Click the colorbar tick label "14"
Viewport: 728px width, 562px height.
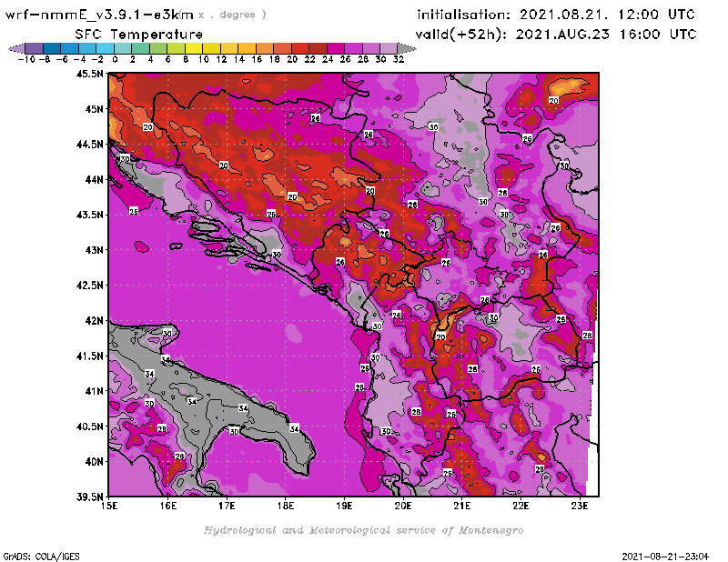239,59
